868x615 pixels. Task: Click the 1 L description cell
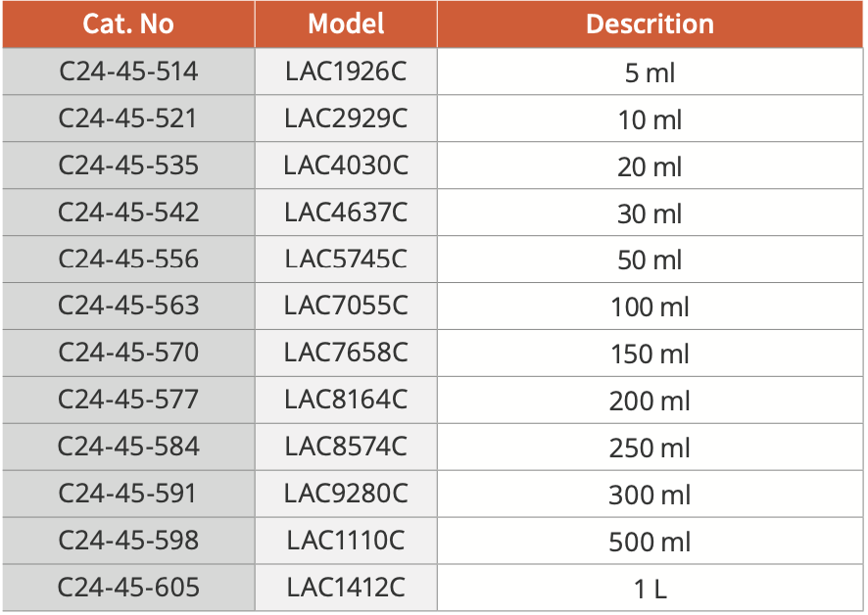[650, 589]
